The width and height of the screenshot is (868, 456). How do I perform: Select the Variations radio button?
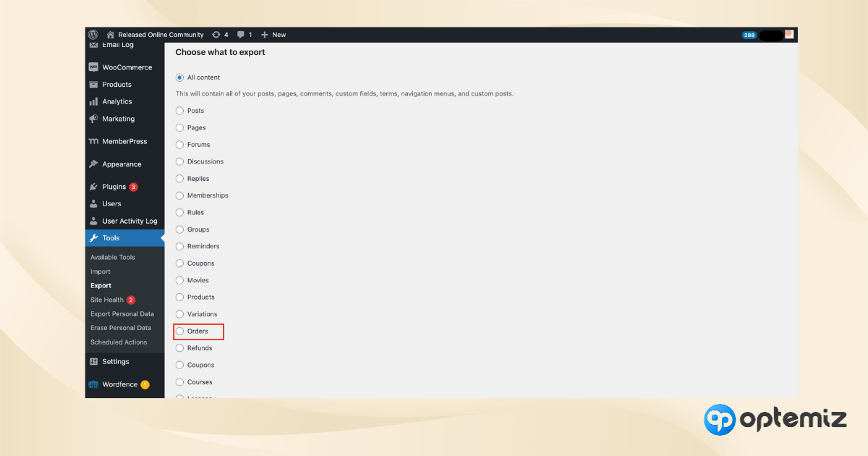(180, 314)
